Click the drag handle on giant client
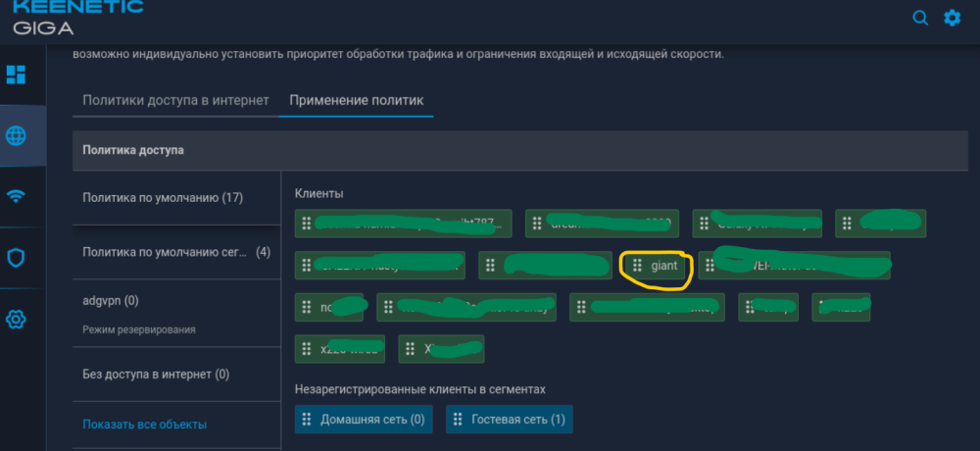 [x=638, y=266]
